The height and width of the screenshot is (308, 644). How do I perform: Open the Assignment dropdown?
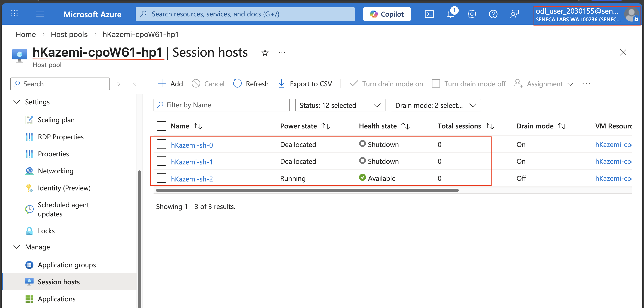point(544,84)
